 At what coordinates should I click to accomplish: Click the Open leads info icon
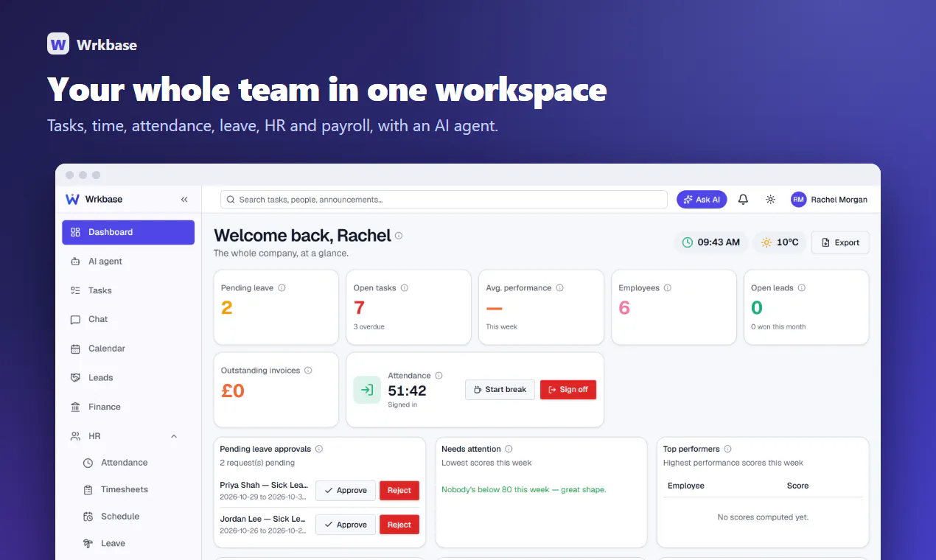pos(801,288)
